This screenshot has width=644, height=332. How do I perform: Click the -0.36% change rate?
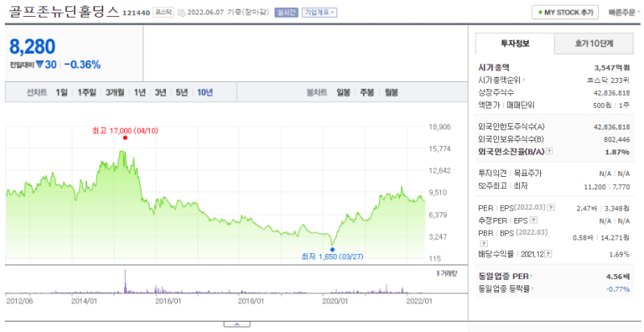click(x=82, y=64)
